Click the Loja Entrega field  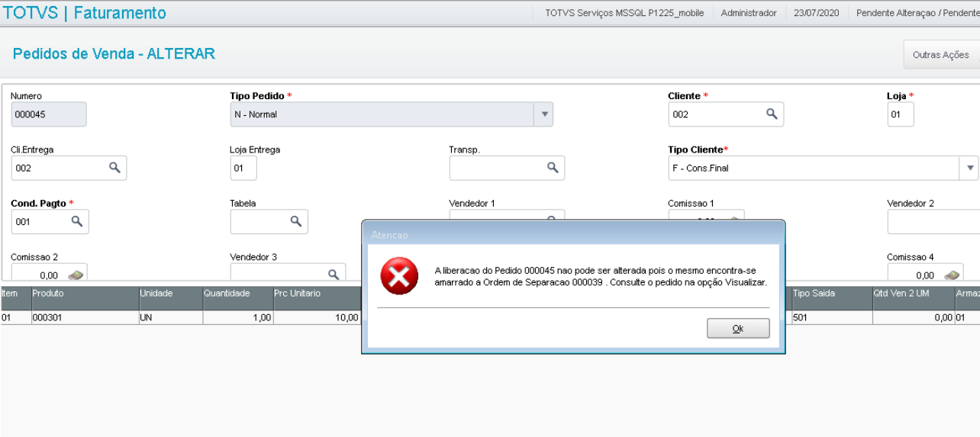point(243,168)
